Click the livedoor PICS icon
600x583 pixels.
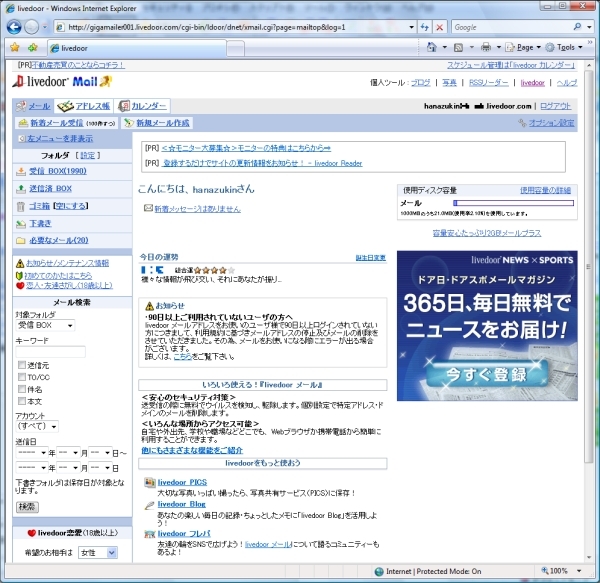149,482
